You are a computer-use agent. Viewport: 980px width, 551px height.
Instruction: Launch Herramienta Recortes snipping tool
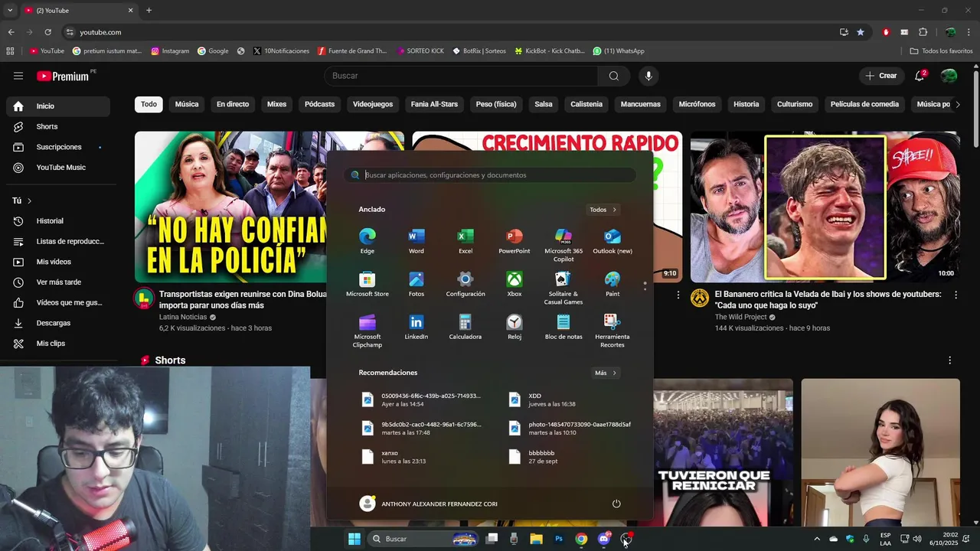coord(612,331)
